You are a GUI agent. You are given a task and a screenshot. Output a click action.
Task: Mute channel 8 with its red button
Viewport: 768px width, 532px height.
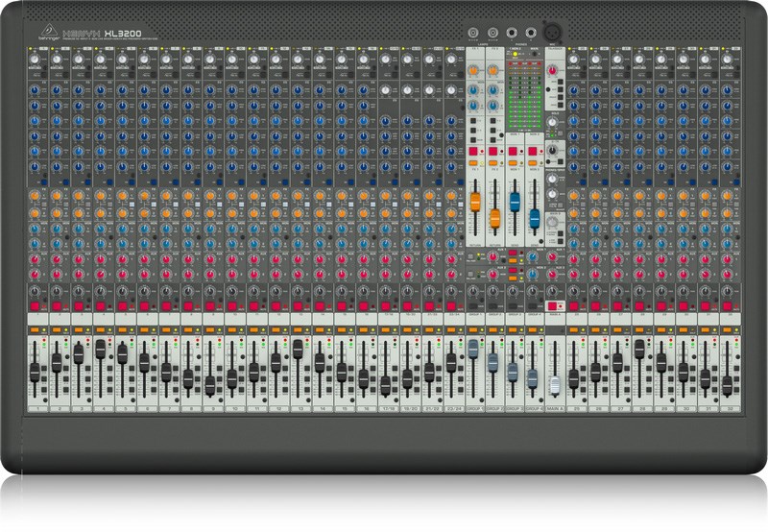[188, 306]
